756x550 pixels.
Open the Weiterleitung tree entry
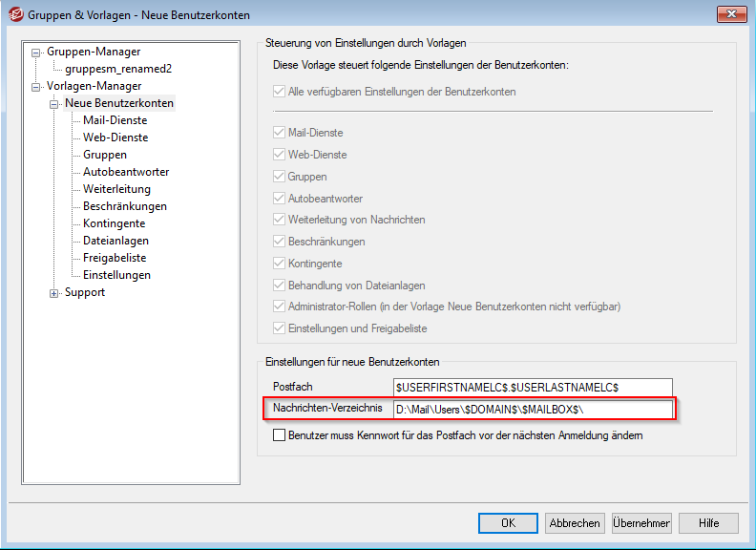click(117, 189)
